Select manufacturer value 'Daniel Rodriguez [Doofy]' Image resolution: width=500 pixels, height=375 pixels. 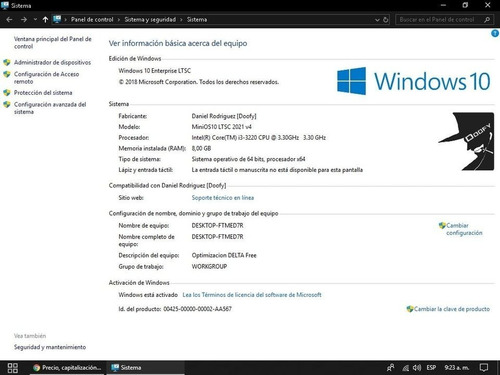click(224, 116)
